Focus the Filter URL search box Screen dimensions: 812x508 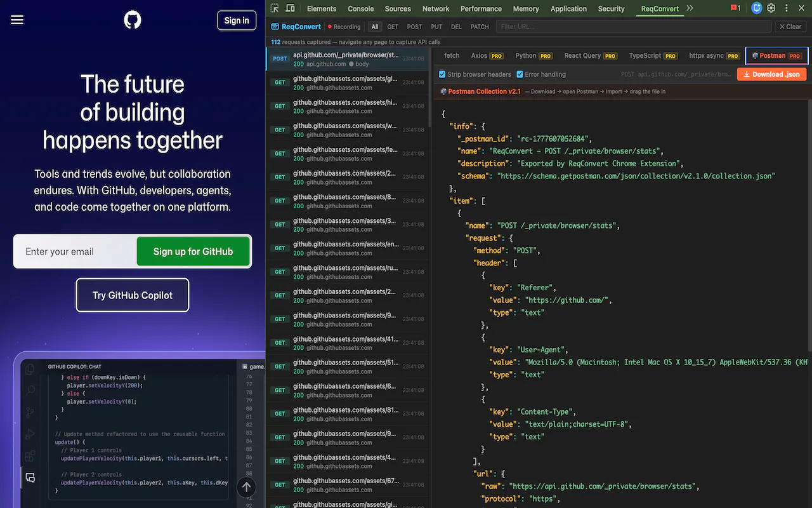[x=633, y=27]
